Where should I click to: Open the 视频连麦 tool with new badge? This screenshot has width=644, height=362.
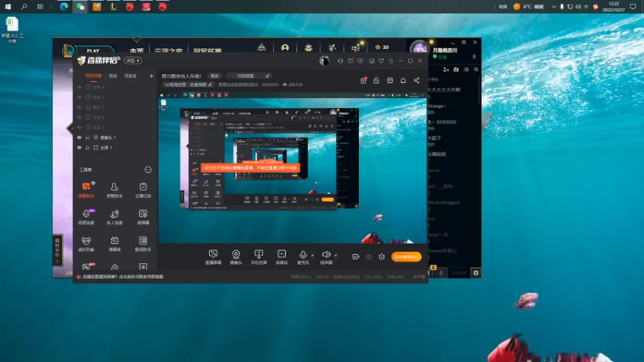coord(86,216)
